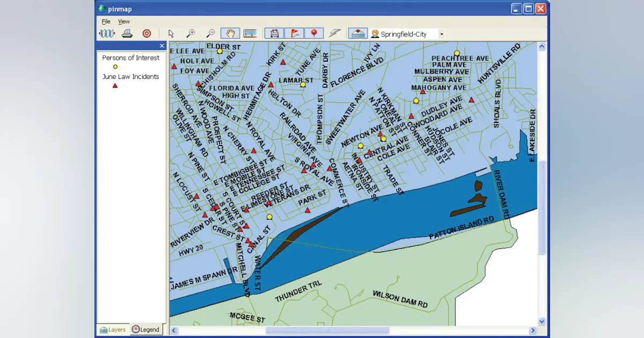Screen dimensions: 644x338
Task: Activate the zoom in magnifier tool
Action: click(x=191, y=33)
